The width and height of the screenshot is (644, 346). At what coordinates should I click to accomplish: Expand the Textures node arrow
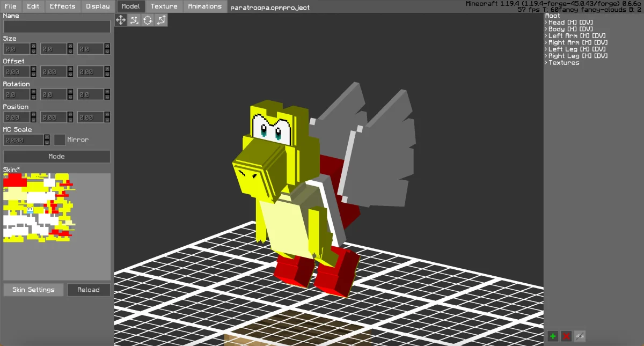(x=546, y=63)
